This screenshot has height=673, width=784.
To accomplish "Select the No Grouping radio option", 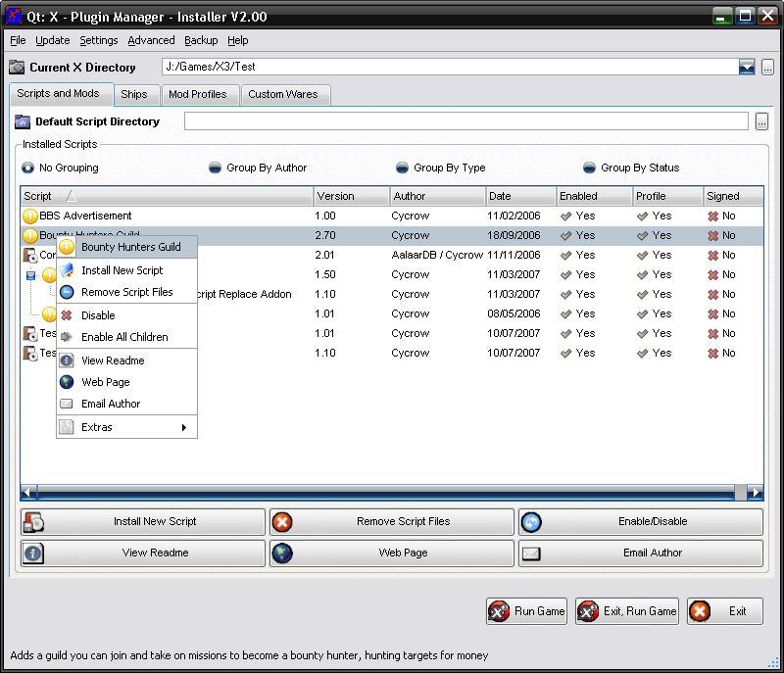I will coord(28,168).
